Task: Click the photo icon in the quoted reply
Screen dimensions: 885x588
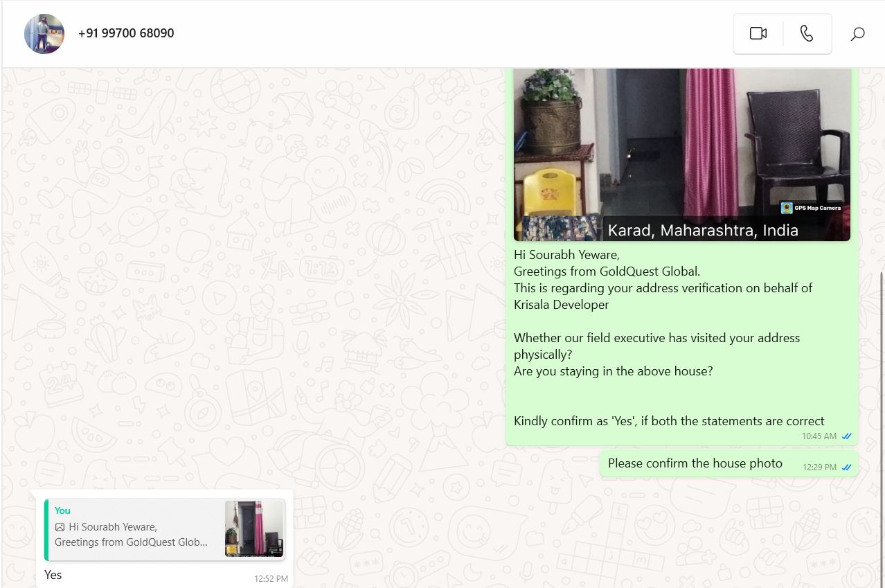Action: 60,527
